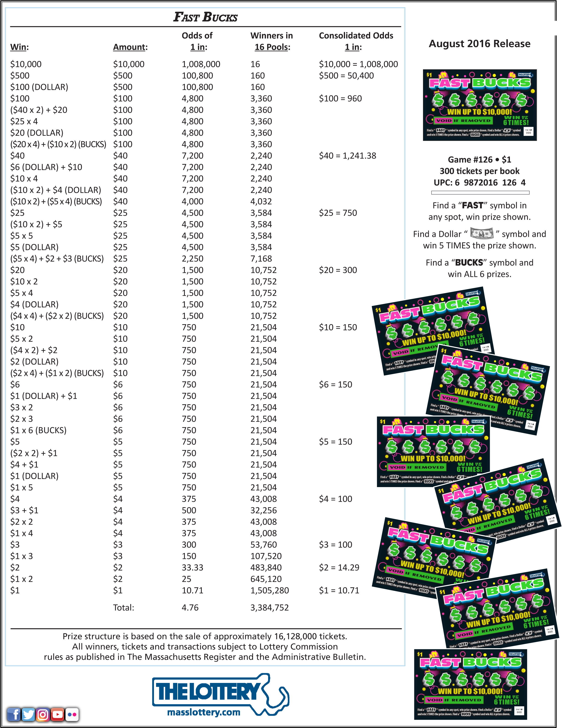Click the 'Consolidated Odds' column header
Image resolution: width=563 pixels, height=728 pixels.
(x=356, y=36)
